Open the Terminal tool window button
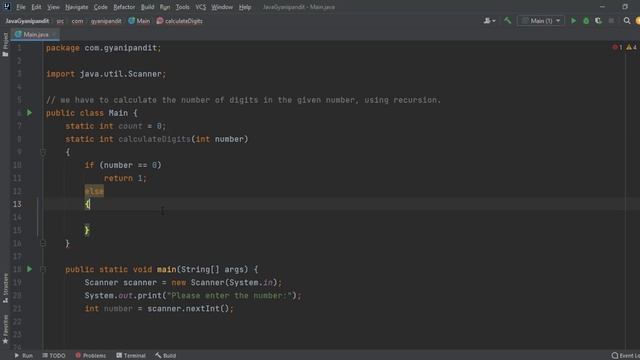The image size is (640, 360). pos(131,356)
